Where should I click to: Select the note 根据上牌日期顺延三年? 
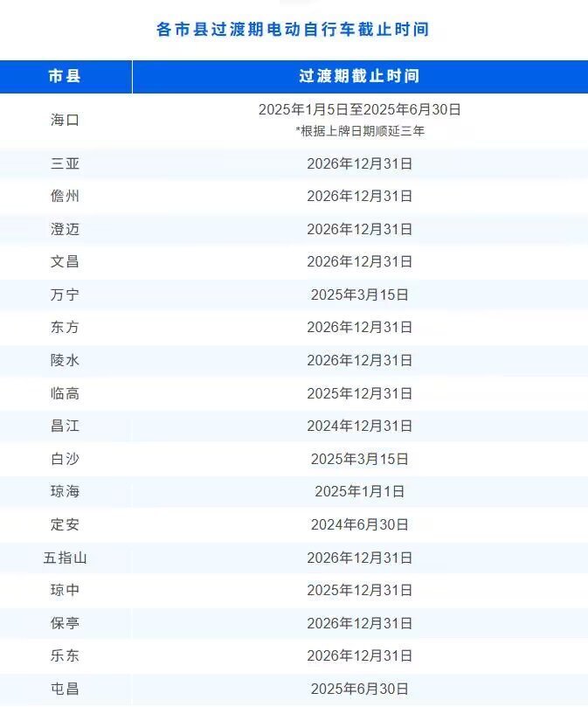click(x=360, y=131)
